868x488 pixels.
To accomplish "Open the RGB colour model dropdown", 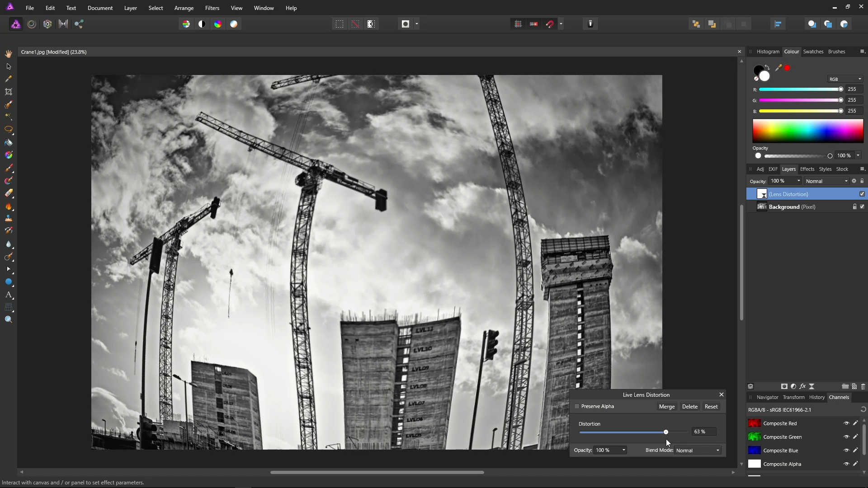I will pyautogui.click(x=845, y=79).
